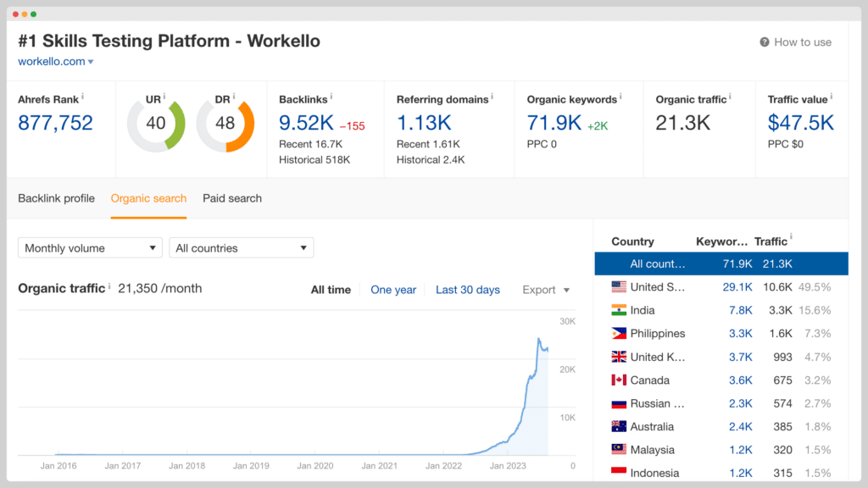The width and height of the screenshot is (868, 488).
Task: Open Australia keywords count 2.4K
Action: [x=741, y=427]
